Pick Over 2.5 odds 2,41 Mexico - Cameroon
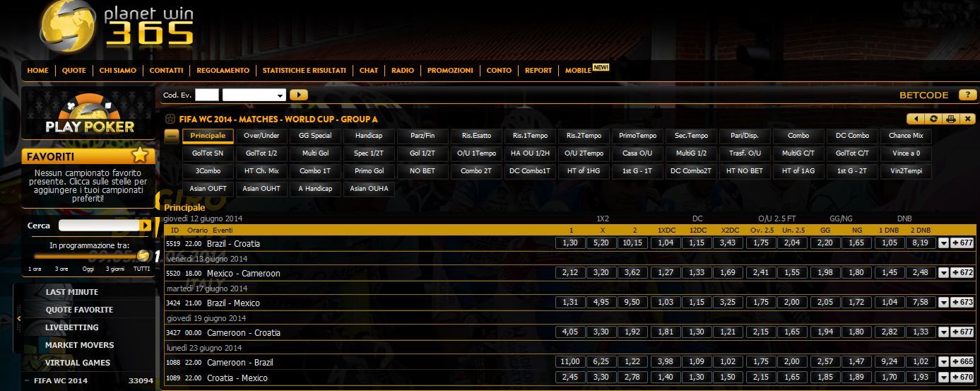Viewport: 980px width, 391px height. point(761,273)
